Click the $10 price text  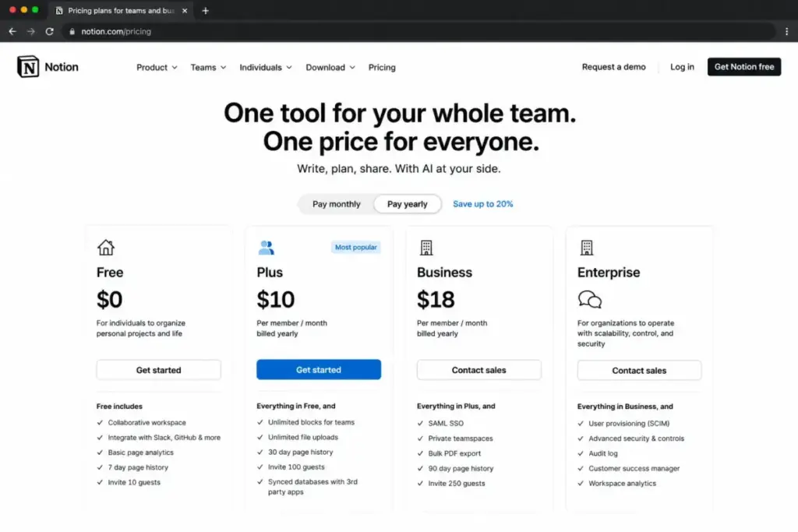coord(275,299)
